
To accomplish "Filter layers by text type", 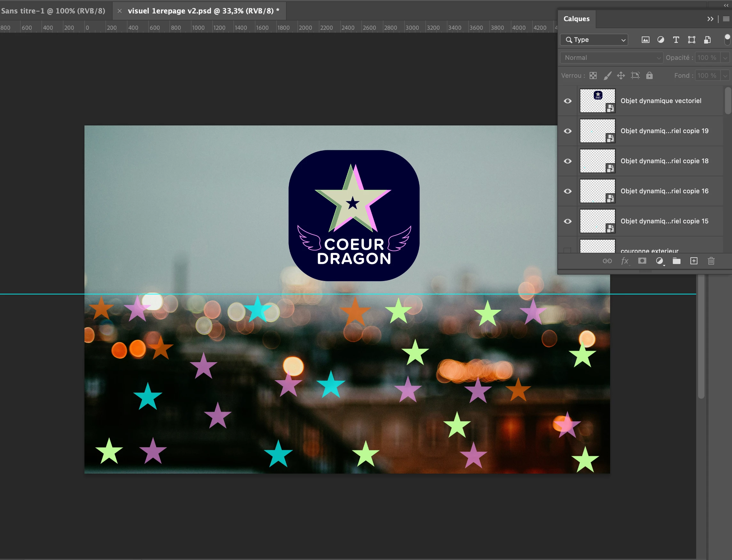I will point(676,40).
